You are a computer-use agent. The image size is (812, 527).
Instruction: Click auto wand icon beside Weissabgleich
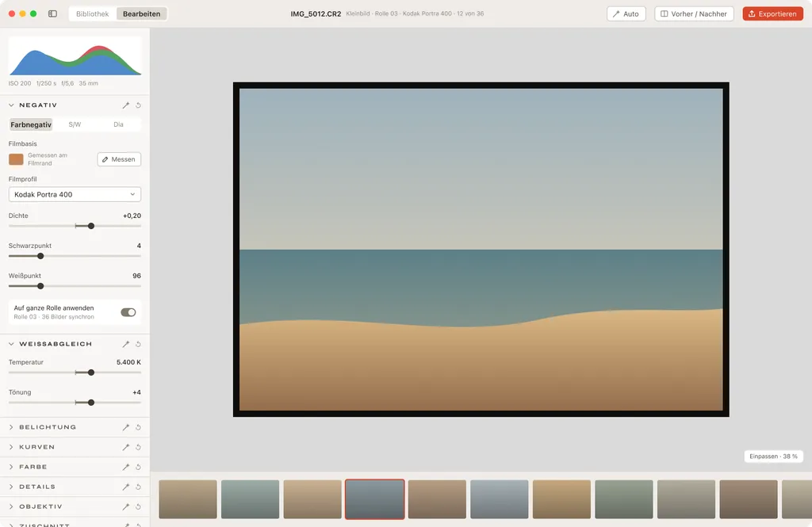click(126, 344)
